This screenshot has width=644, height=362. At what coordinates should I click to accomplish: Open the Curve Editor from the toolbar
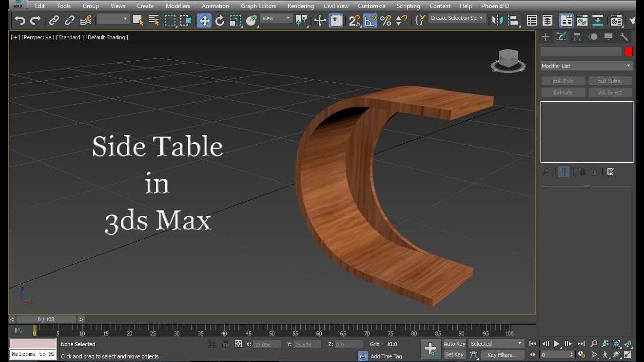[x=582, y=20]
